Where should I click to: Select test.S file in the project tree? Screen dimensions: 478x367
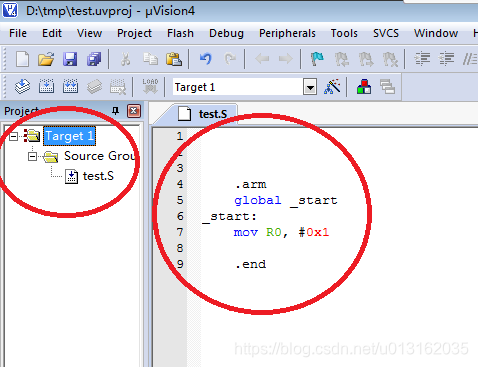(x=98, y=176)
